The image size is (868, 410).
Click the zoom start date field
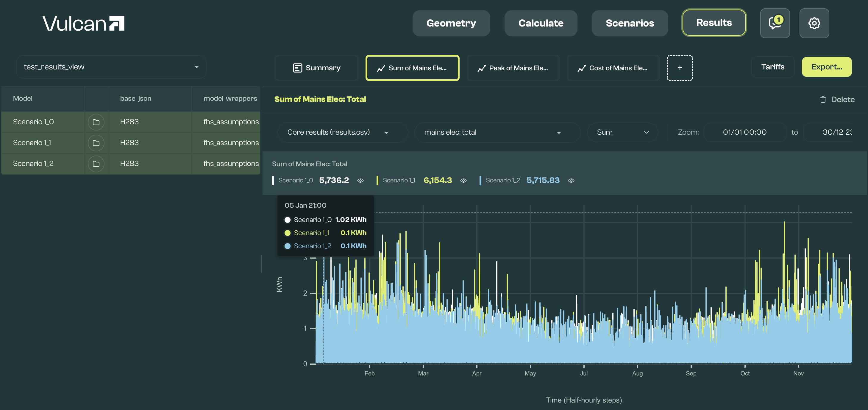pos(744,132)
